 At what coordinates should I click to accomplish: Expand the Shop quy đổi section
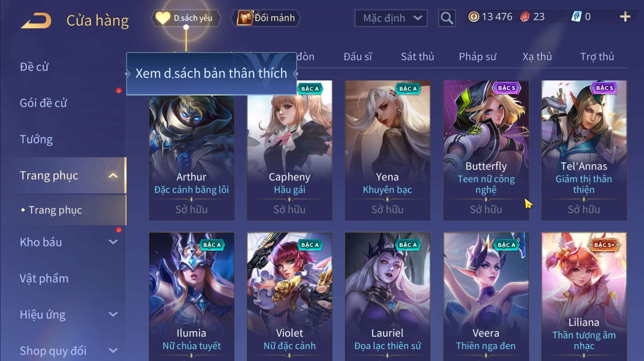click(x=113, y=350)
